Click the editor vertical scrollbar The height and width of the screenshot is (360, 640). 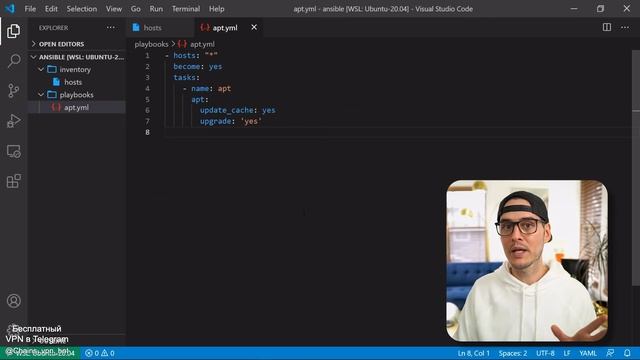636,167
